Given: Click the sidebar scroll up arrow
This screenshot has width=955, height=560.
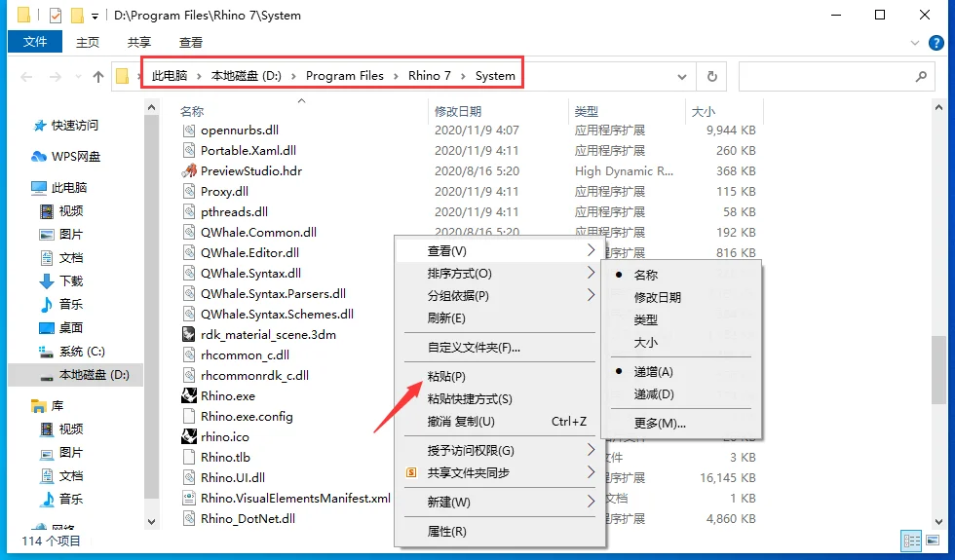Looking at the screenshot, I should (152, 108).
